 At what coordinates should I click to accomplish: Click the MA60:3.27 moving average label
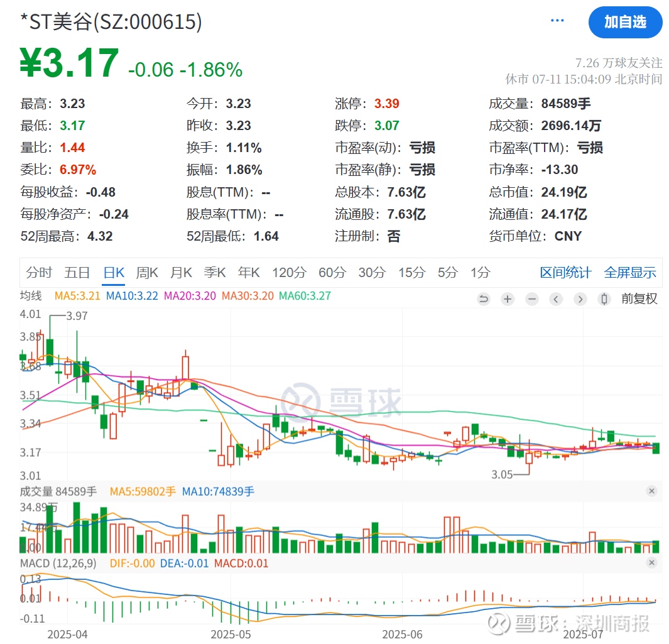[x=305, y=296]
